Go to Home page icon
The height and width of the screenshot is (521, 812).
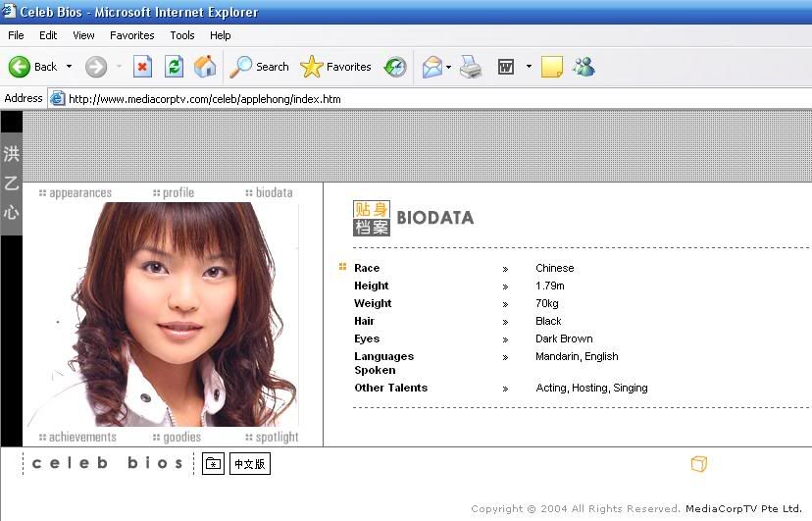pyautogui.click(x=205, y=67)
